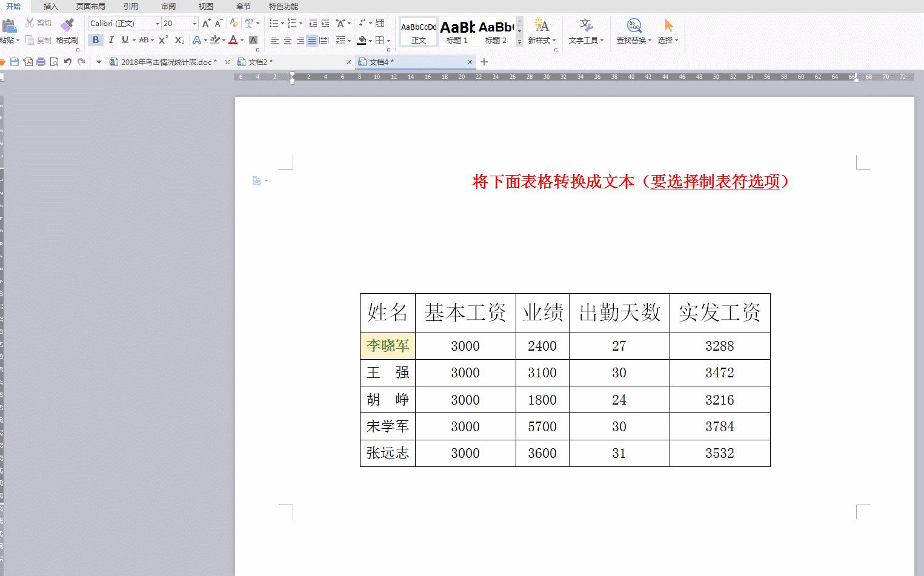Toggle bold formatting on selected text
This screenshot has height=576, width=924.
[x=95, y=40]
